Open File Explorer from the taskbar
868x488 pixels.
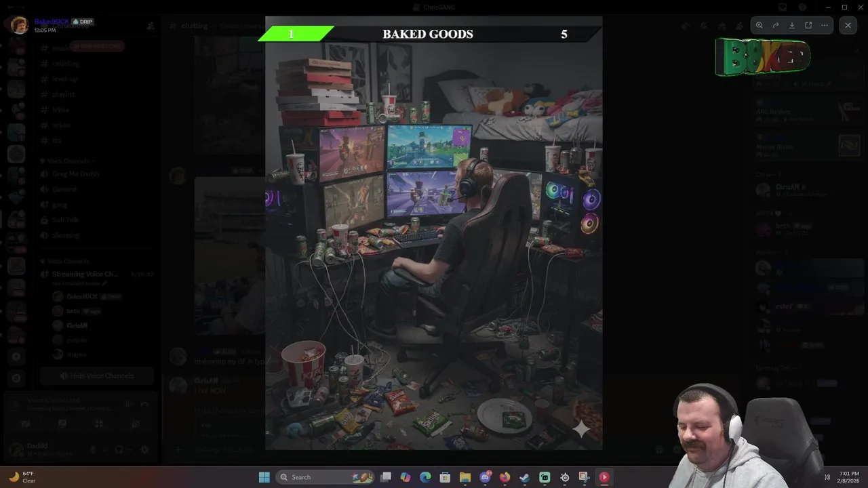pyautogui.click(x=465, y=477)
